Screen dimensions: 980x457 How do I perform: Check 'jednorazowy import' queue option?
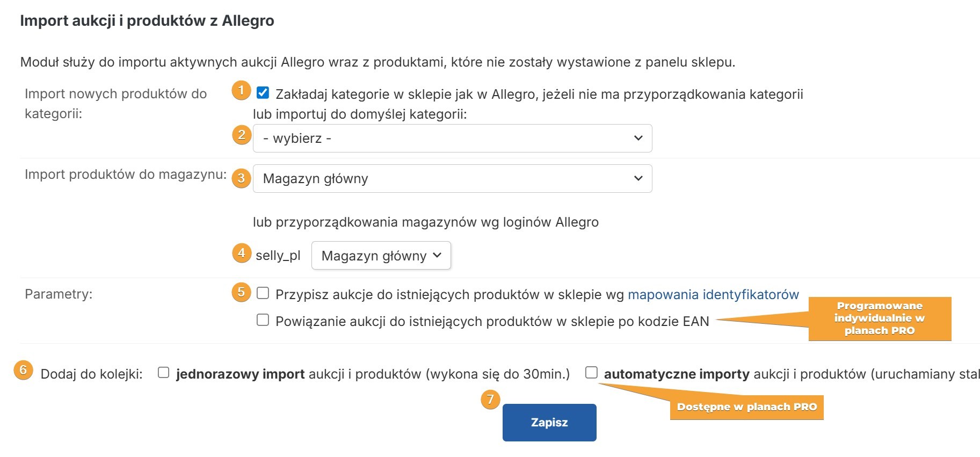[164, 373]
